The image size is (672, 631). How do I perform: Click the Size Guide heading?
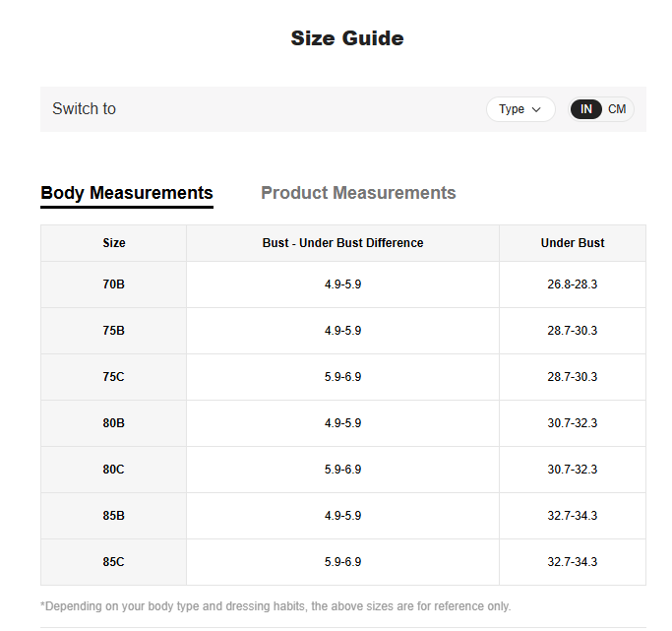pos(347,38)
